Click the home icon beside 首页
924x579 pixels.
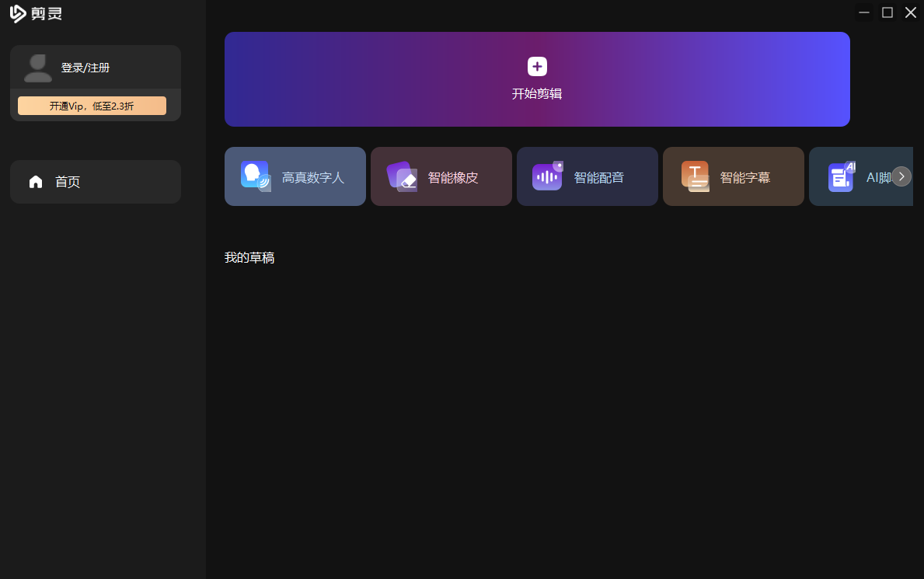click(x=36, y=182)
